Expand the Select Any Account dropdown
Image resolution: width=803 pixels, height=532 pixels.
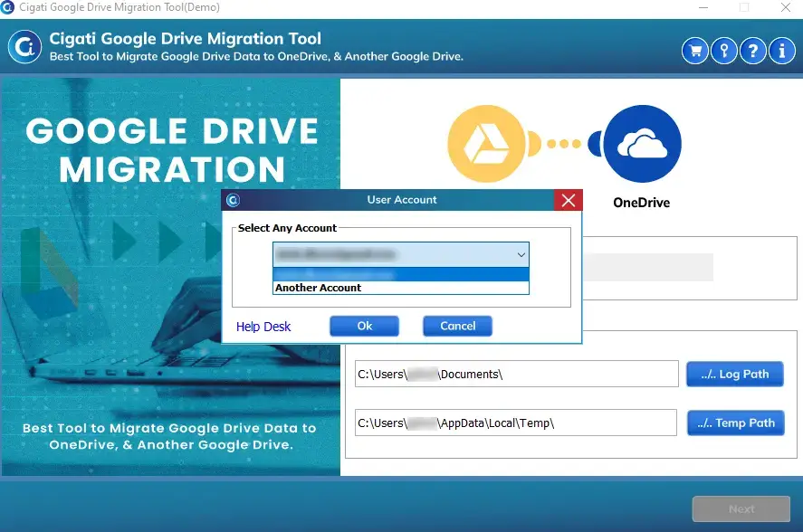[x=400, y=254]
